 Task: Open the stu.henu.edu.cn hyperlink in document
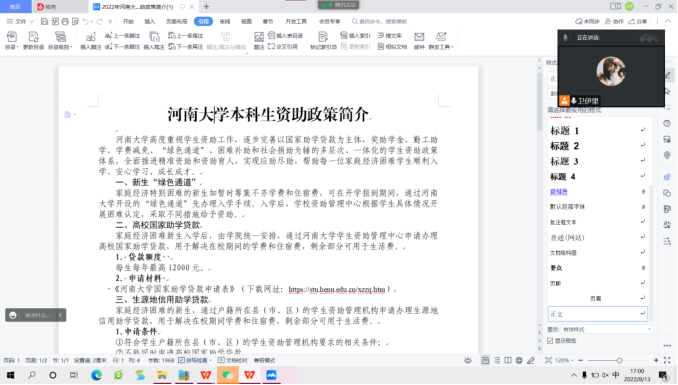[x=336, y=289]
